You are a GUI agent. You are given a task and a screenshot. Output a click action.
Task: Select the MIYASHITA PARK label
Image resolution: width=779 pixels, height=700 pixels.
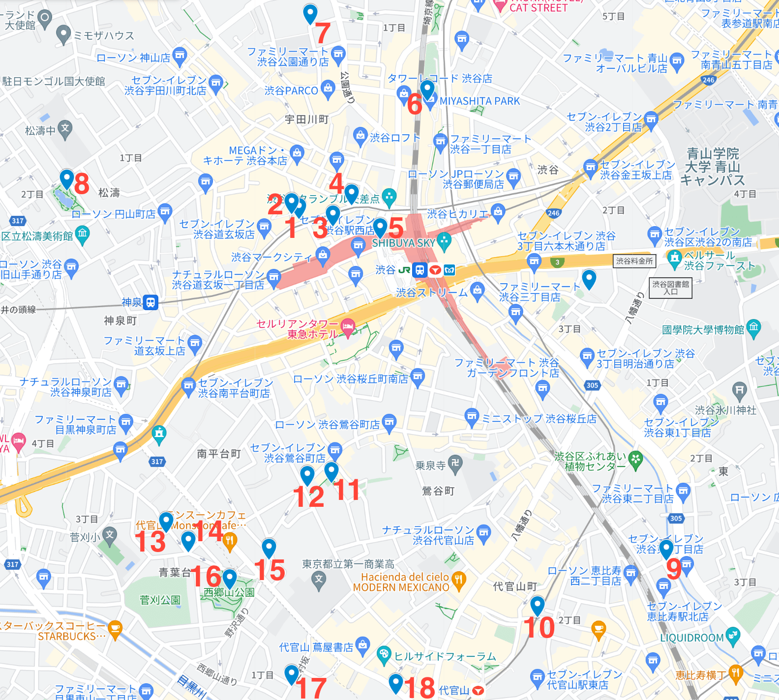[x=479, y=101]
